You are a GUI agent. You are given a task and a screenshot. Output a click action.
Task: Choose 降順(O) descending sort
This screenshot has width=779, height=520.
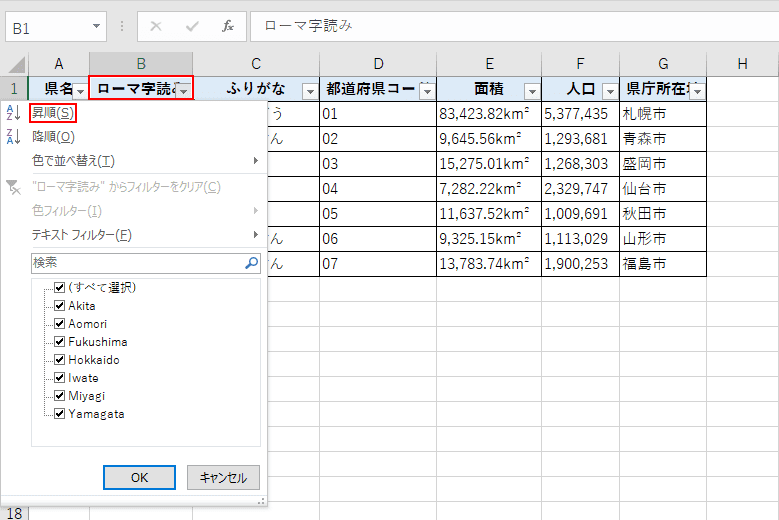tap(53, 137)
